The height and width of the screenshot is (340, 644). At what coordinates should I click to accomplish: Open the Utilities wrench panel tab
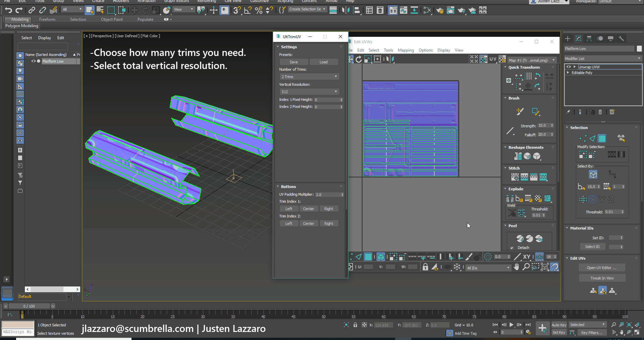click(x=621, y=39)
